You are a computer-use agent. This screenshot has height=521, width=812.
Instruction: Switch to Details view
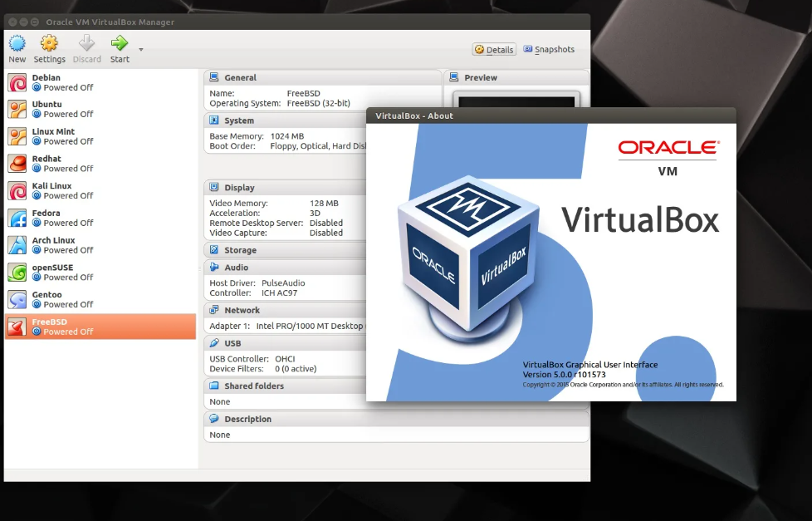click(494, 50)
